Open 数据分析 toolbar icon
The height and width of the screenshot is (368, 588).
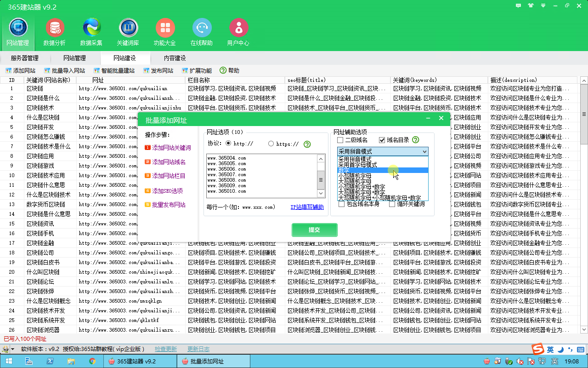[55, 32]
